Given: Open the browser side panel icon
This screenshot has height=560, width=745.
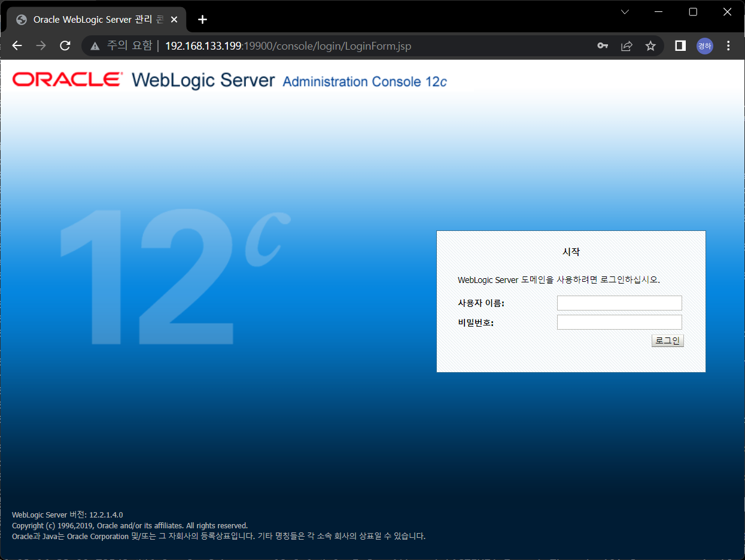Looking at the screenshot, I should [680, 45].
